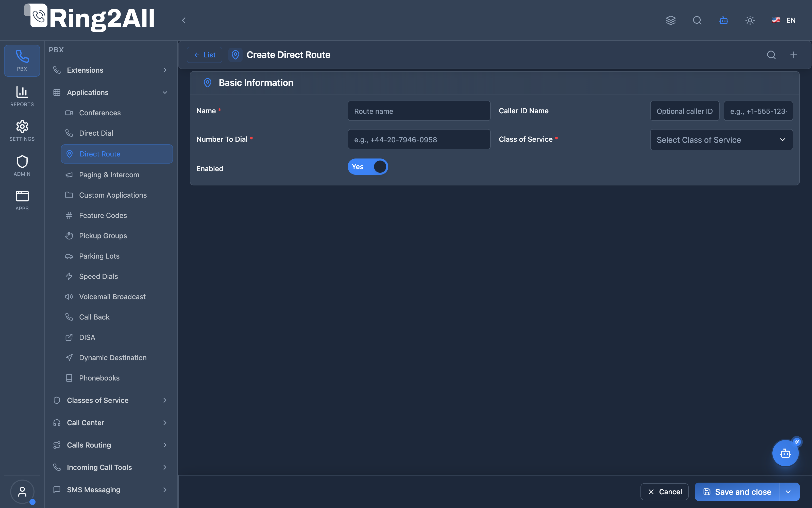Open the ADMIN shield section
The image size is (812, 508).
[22, 166]
